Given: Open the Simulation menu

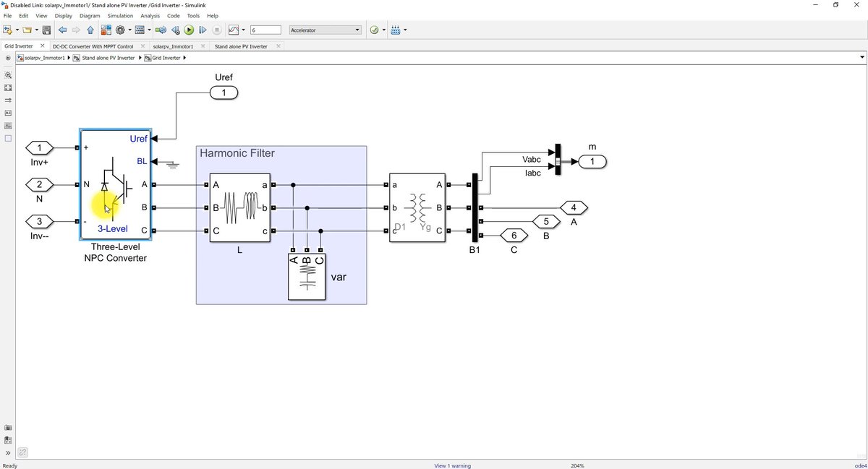Looking at the screenshot, I should 120,15.
